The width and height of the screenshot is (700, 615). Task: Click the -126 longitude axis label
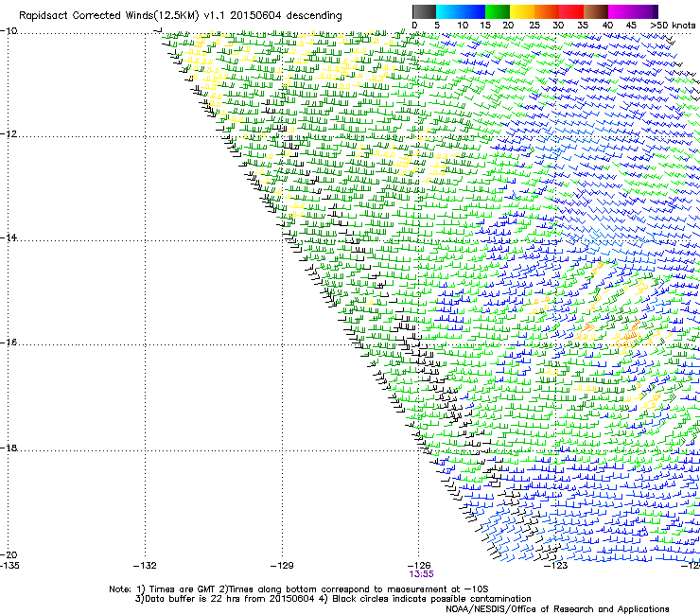(419, 566)
